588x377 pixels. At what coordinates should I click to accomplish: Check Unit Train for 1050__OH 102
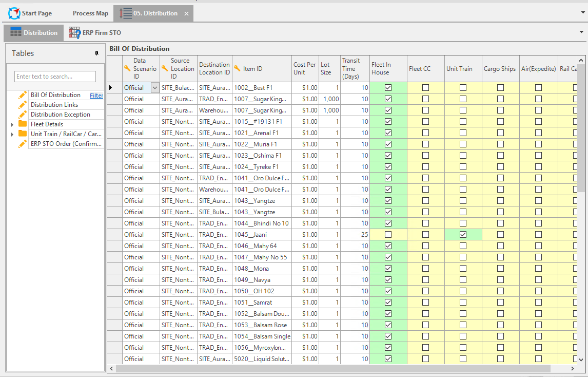coord(463,291)
